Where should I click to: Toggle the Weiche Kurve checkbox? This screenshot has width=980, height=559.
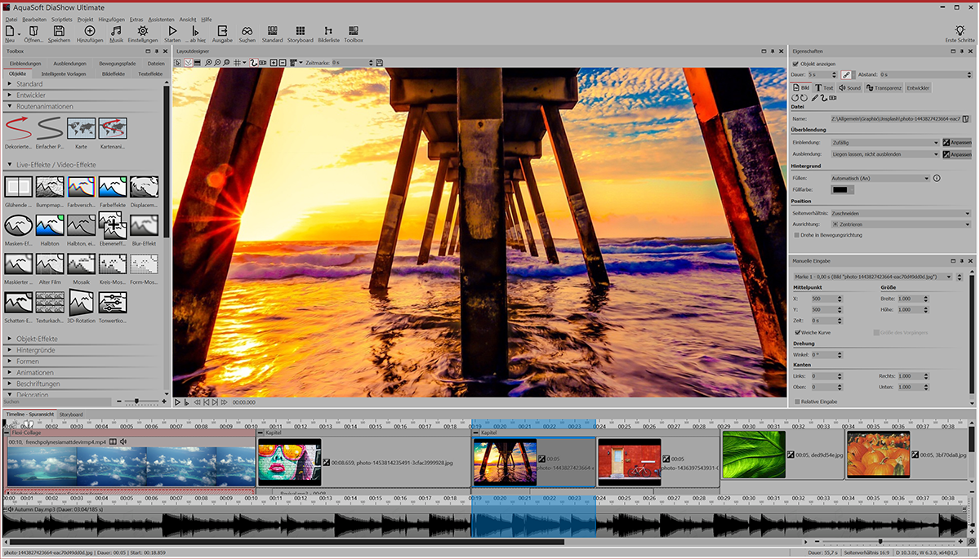[x=797, y=332]
